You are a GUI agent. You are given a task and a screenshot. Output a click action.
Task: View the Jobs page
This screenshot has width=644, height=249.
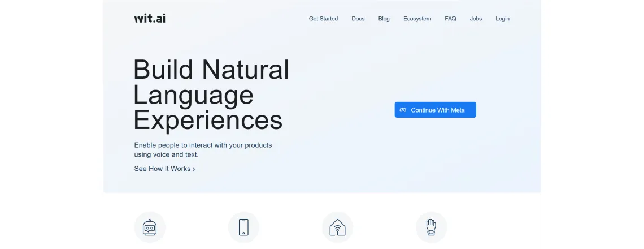coord(476,19)
